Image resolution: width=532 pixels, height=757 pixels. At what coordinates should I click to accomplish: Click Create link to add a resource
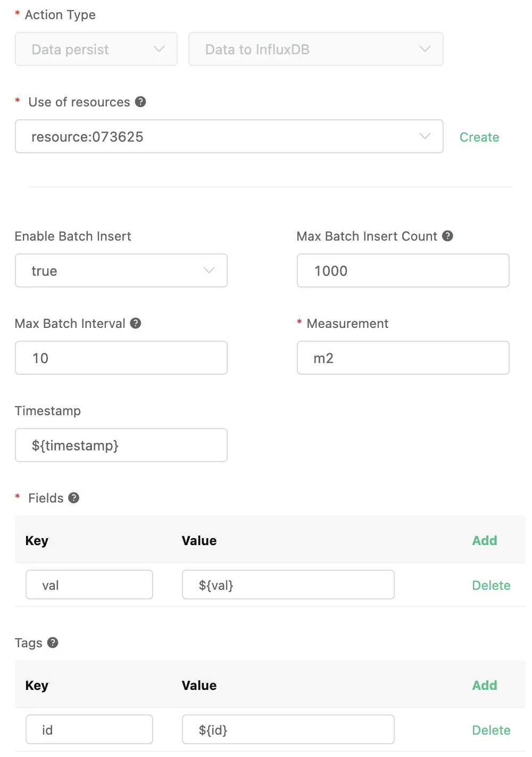pos(479,137)
